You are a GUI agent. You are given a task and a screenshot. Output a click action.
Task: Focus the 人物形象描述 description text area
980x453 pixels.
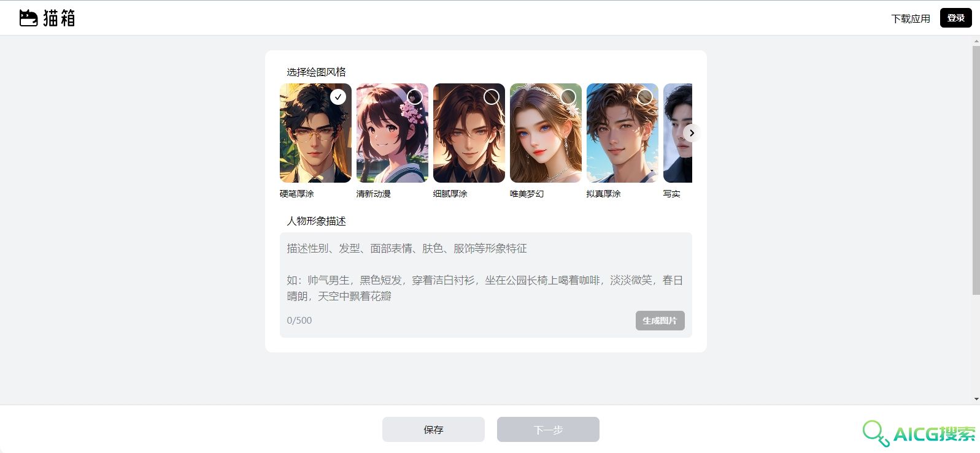(x=485, y=272)
